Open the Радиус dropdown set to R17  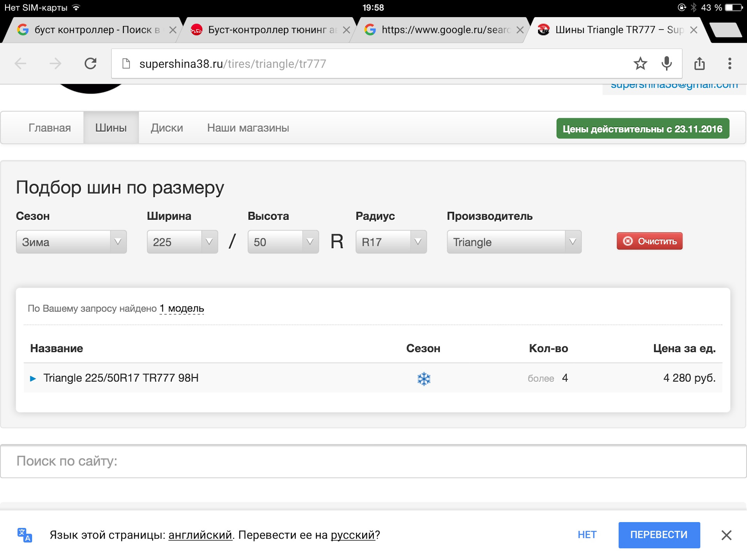[391, 242]
